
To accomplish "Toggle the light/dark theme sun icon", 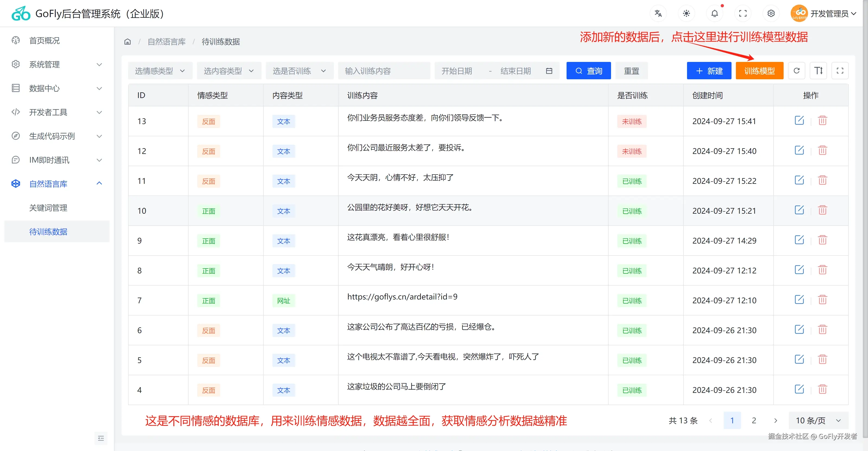I will click(686, 14).
